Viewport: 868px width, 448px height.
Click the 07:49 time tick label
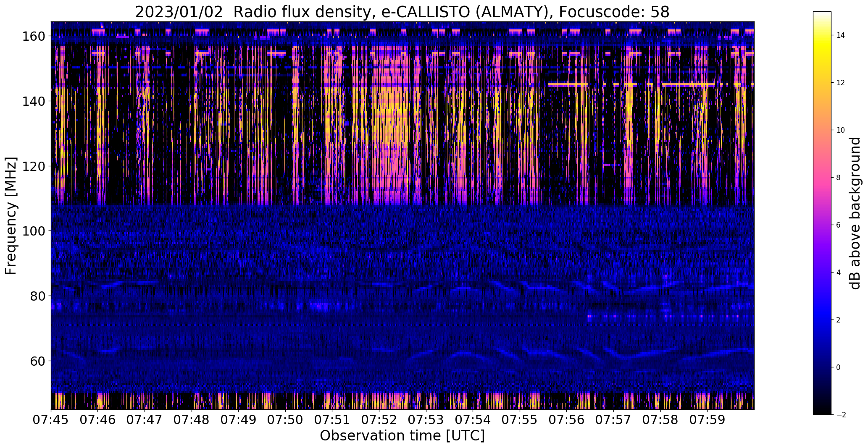tap(238, 420)
